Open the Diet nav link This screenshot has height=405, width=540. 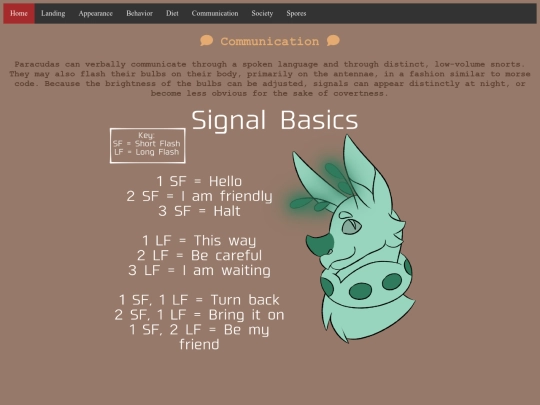point(172,13)
